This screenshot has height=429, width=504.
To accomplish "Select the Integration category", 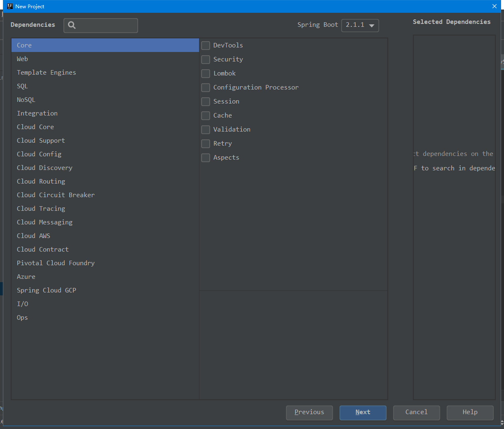I will point(105,113).
